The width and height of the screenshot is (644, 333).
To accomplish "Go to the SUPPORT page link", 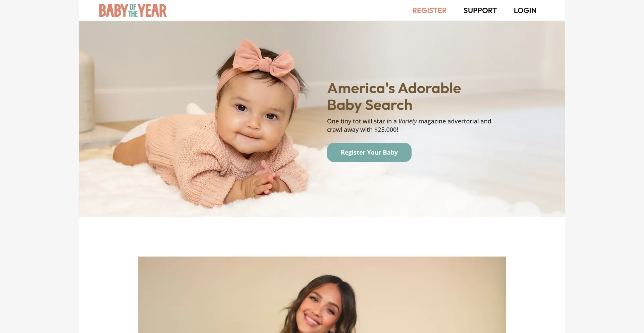I will pos(480,10).
